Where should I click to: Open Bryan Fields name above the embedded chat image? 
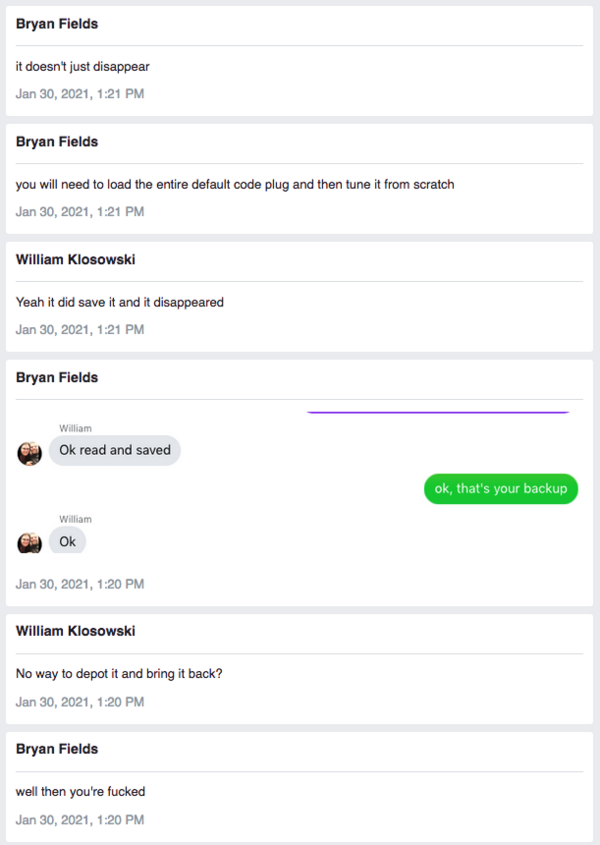pos(57,378)
